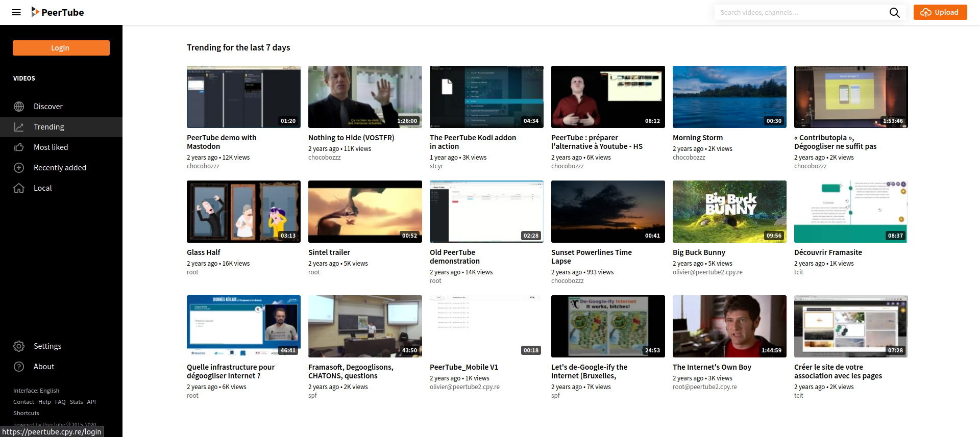Click the Most liked thumbs-up icon
The image size is (980, 437).
click(x=19, y=147)
